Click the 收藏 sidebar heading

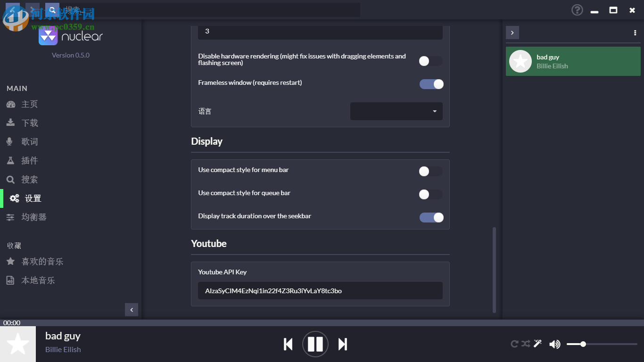tap(14, 246)
